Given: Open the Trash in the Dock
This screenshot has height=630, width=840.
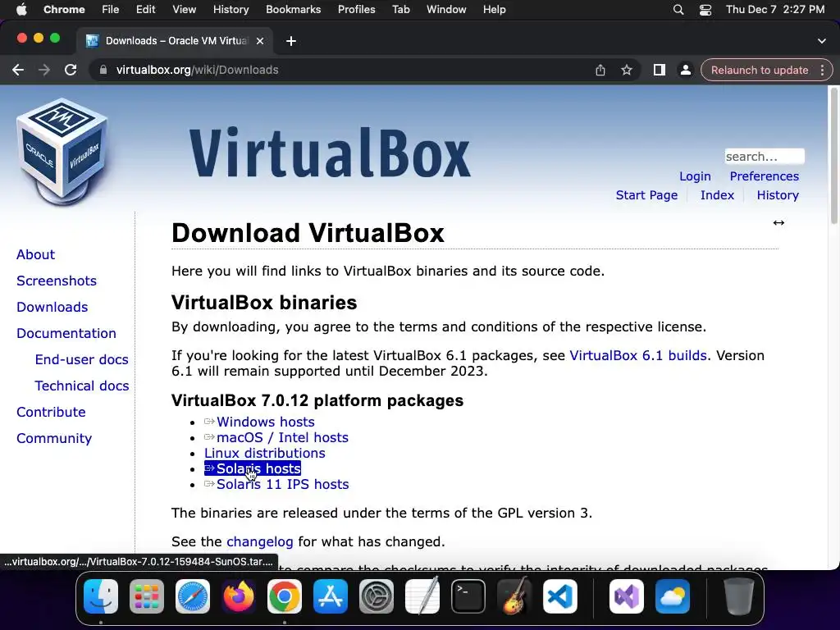Looking at the screenshot, I should pos(739,596).
